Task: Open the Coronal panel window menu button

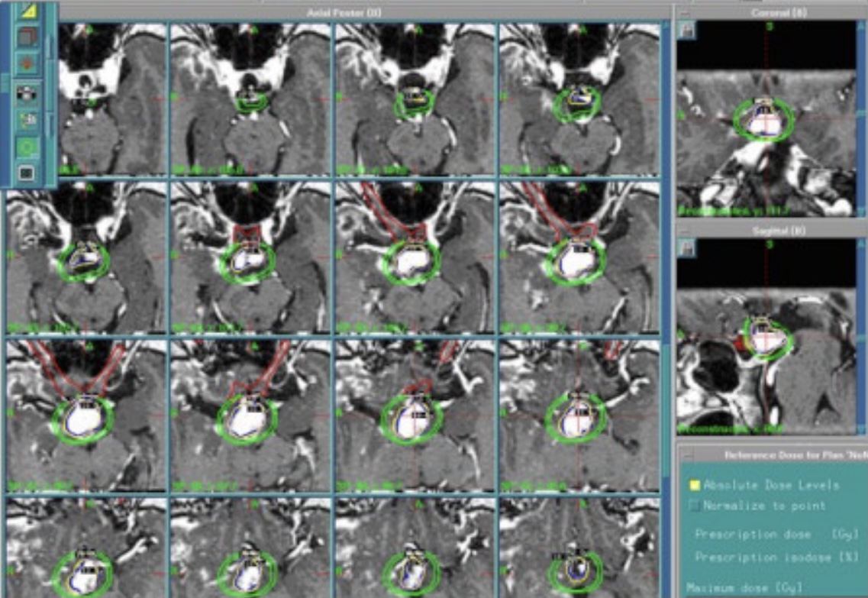Action: pyautogui.click(x=685, y=12)
